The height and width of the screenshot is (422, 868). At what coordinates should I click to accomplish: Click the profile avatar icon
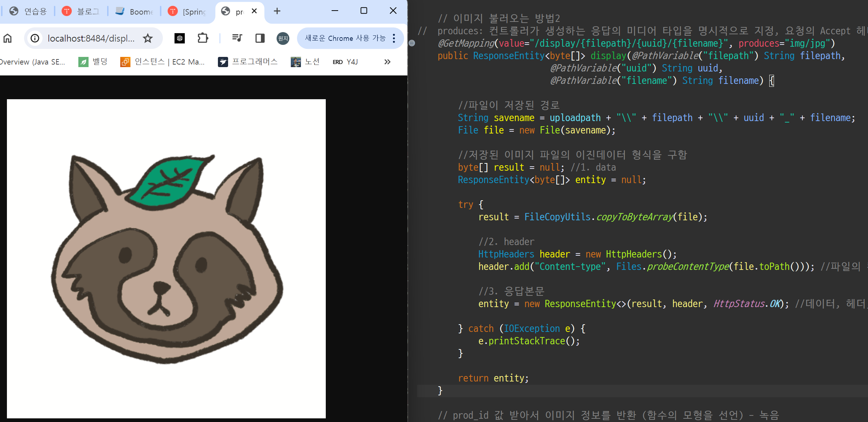[283, 38]
